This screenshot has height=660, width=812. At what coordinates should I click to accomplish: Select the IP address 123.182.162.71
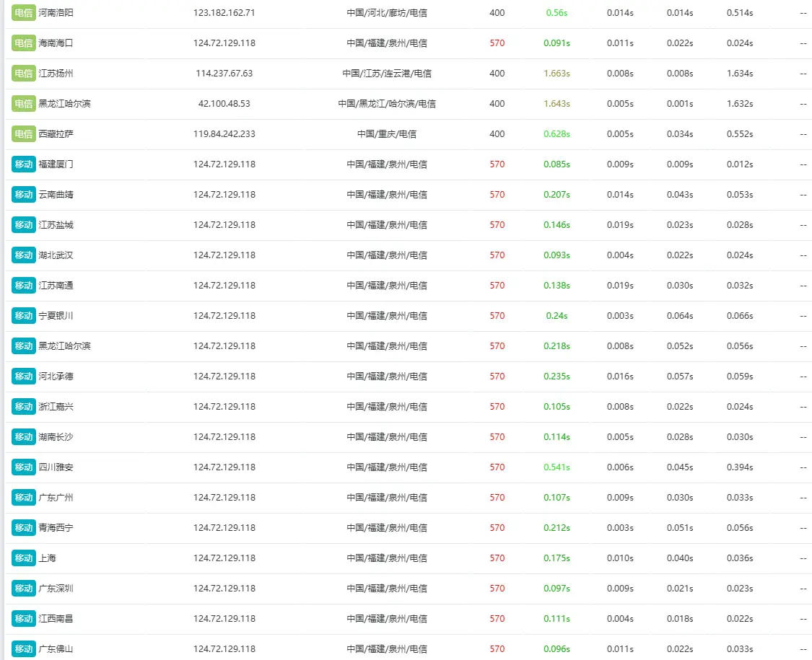tap(224, 13)
